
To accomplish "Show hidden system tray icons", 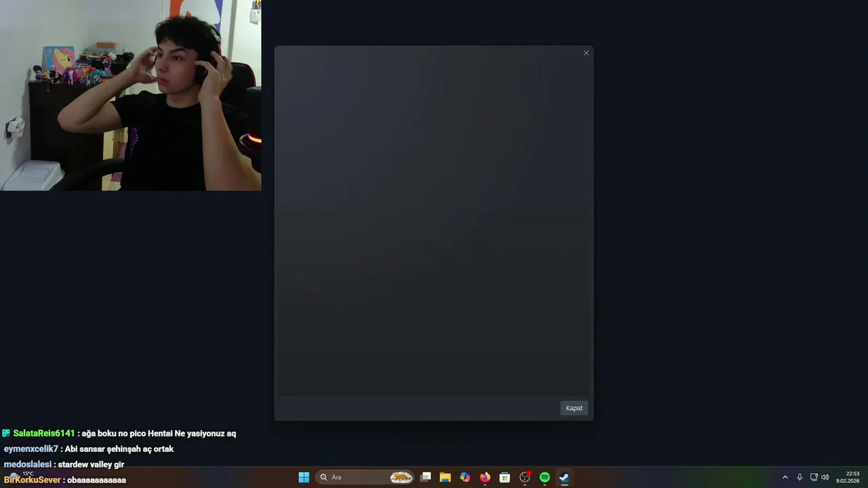I will [x=785, y=477].
